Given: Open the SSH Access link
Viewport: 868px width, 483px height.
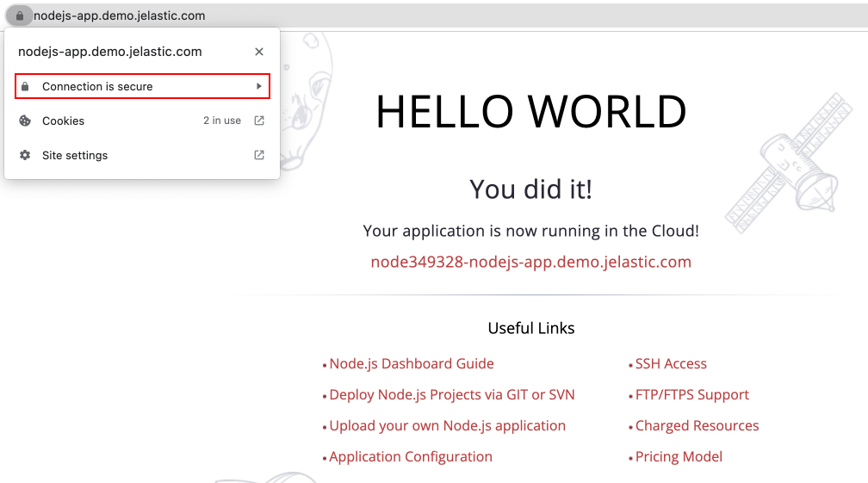Looking at the screenshot, I should pyautogui.click(x=671, y=363).
